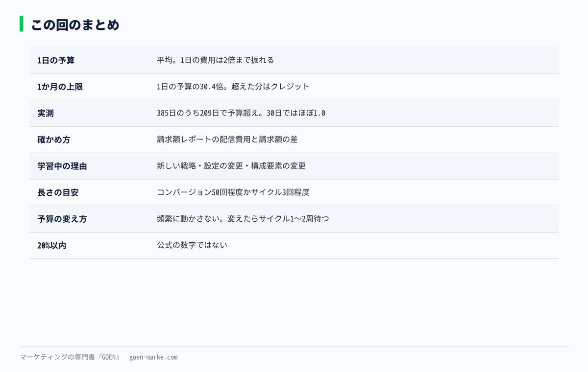The width and height of the screenshot is (588, 372).
Task: Select the row label 1日の予算
Action: click(x=56, y=61)
